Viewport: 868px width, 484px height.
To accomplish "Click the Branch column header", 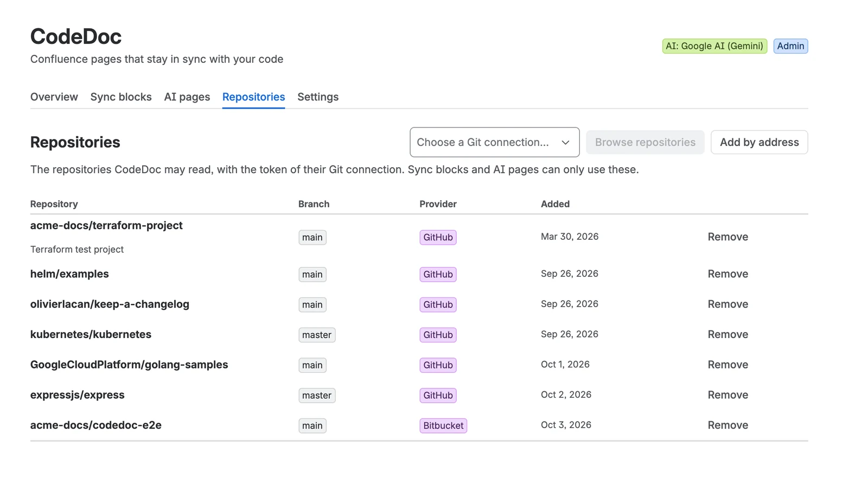I will pyautogui.click(x=314, y=204).
